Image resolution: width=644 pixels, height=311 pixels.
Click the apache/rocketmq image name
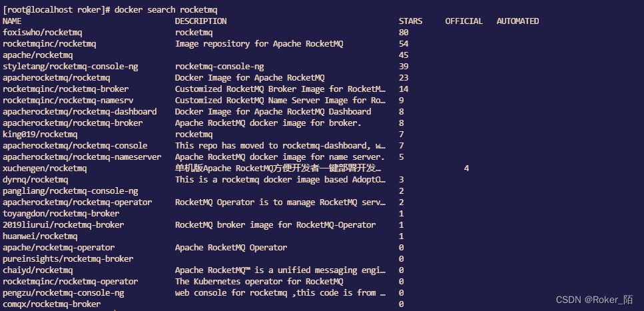point(38,55)
